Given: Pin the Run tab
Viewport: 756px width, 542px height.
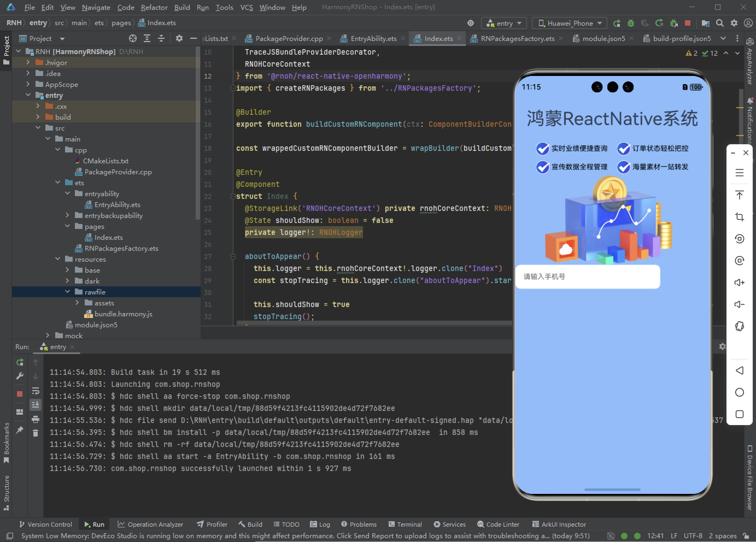Looking at the screenshot, I should point(20,430).
